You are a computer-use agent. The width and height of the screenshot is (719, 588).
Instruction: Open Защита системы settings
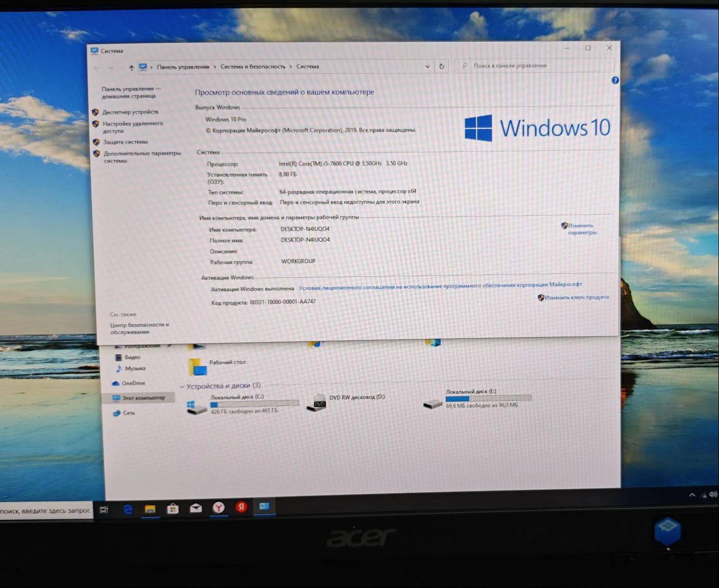pos(126,142)
